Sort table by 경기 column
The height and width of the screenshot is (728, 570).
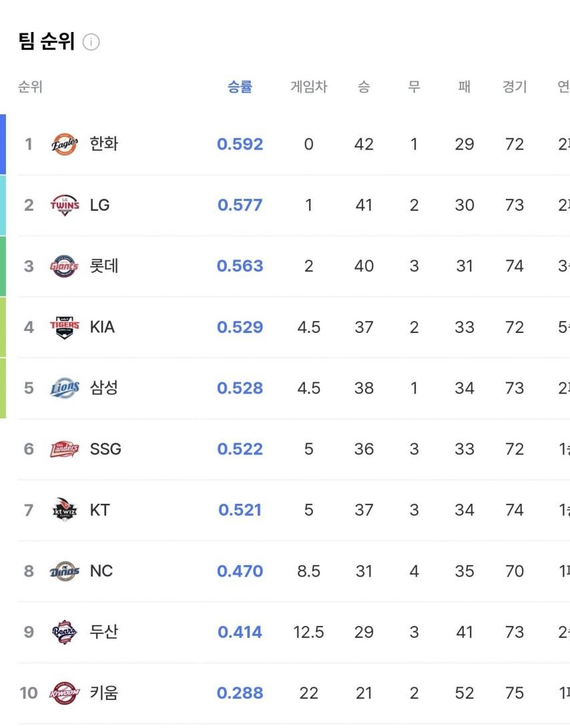coord(515,86)
